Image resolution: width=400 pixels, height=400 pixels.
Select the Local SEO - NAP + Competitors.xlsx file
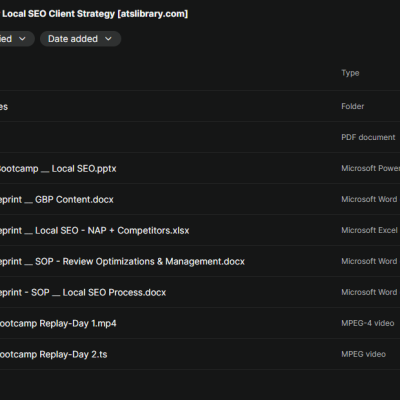coord(94,231)
